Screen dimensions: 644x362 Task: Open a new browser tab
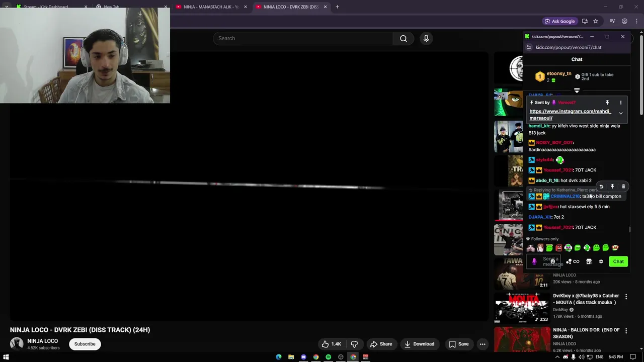337,7
